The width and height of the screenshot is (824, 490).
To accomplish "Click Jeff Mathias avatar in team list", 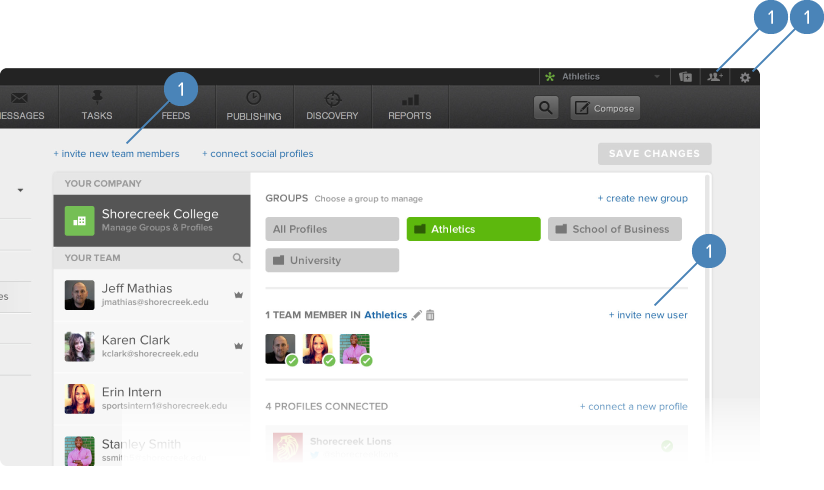I will coord(79,295).
